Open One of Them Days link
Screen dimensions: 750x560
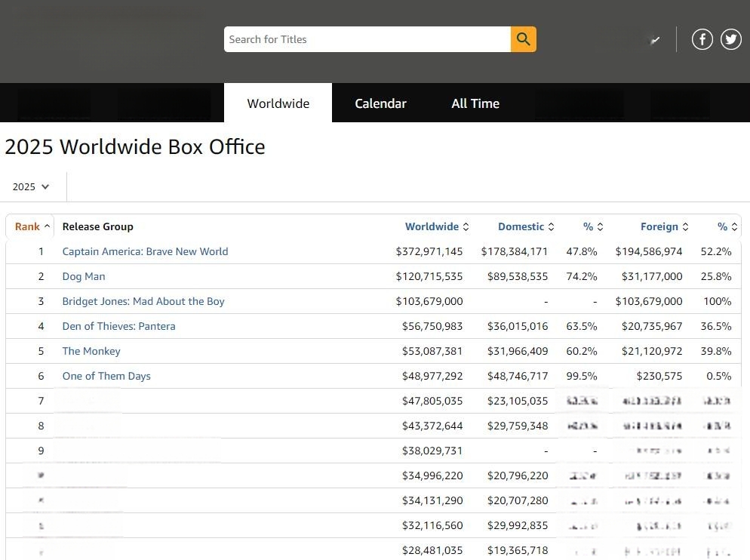[x=106, y=376]
